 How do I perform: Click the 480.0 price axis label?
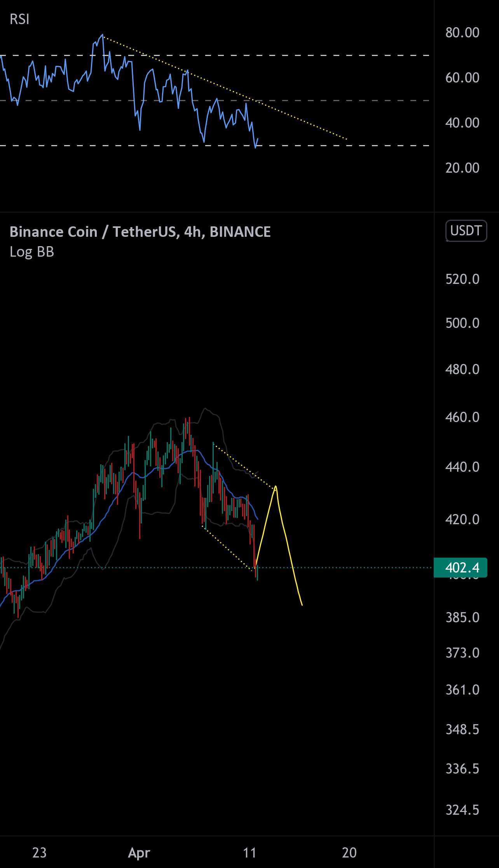coord(462,369)
